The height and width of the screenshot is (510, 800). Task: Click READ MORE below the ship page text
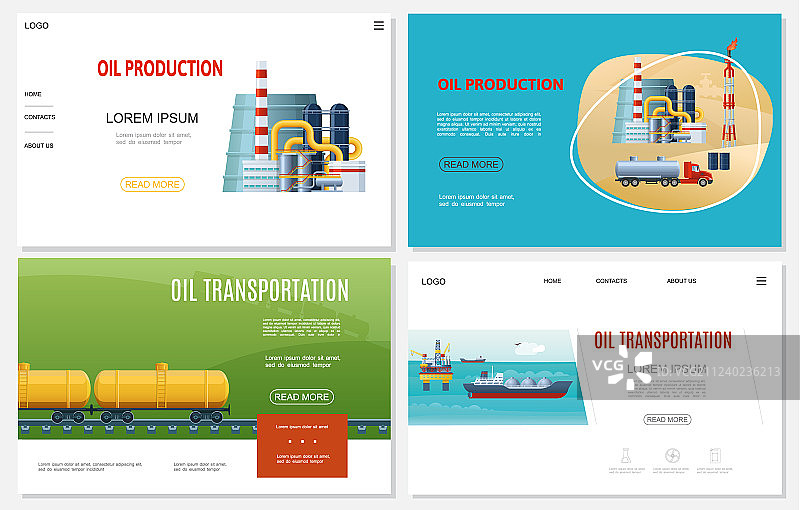[x=667, y=419]
